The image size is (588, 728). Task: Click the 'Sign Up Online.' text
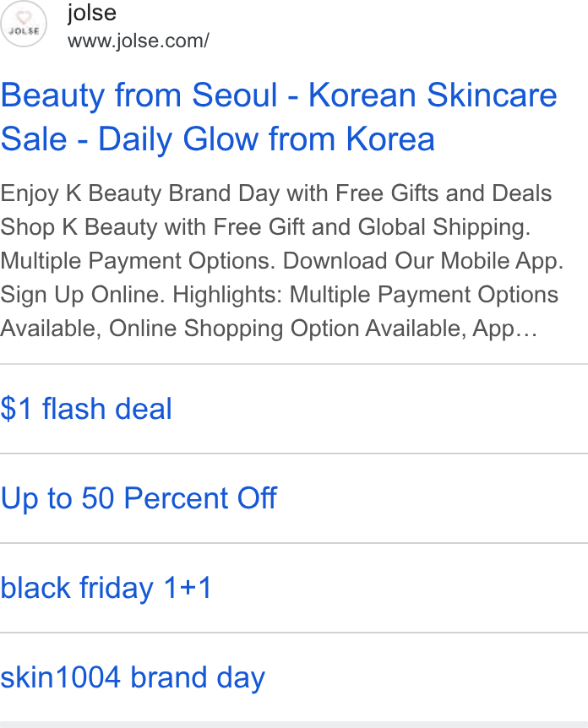click(x=83, y=295)
